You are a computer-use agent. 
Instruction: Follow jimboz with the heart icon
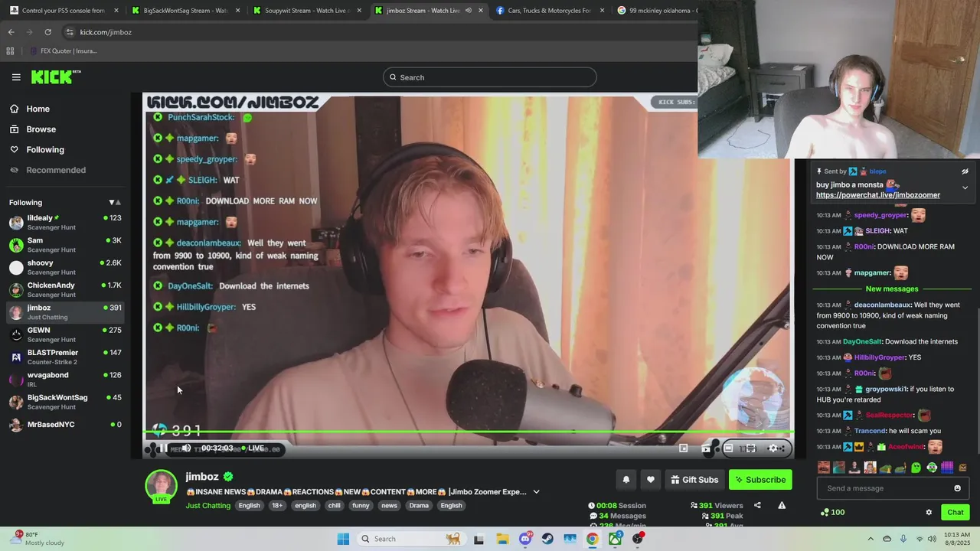click(651, 480)
